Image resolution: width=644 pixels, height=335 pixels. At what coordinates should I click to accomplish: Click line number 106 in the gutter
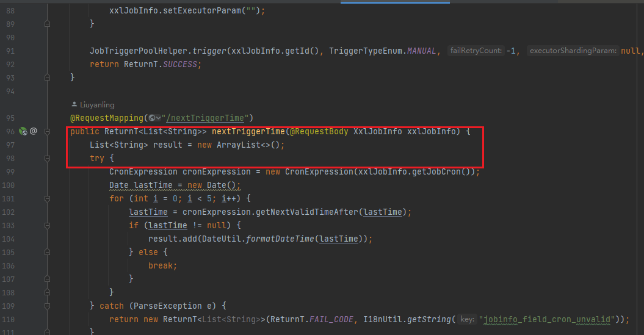[x=8, y=265]
